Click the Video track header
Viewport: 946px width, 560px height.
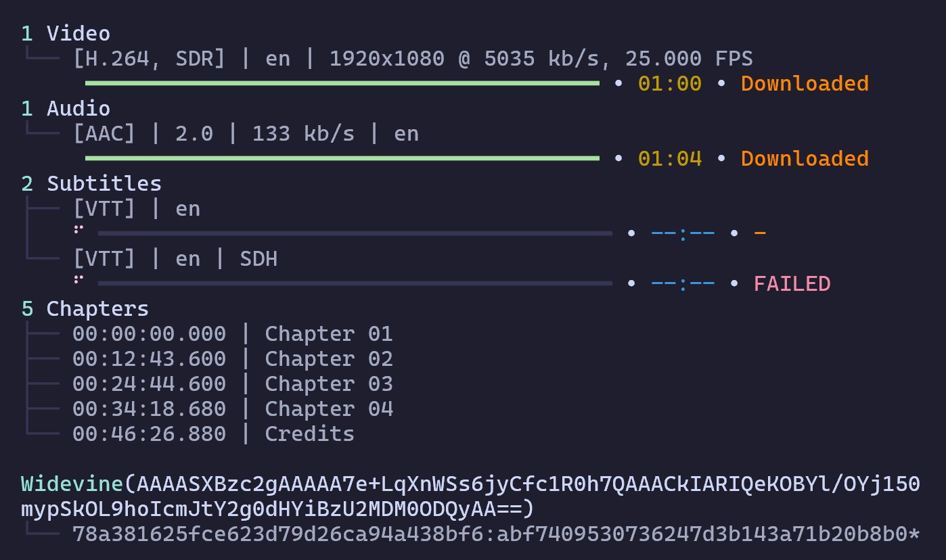66,34
